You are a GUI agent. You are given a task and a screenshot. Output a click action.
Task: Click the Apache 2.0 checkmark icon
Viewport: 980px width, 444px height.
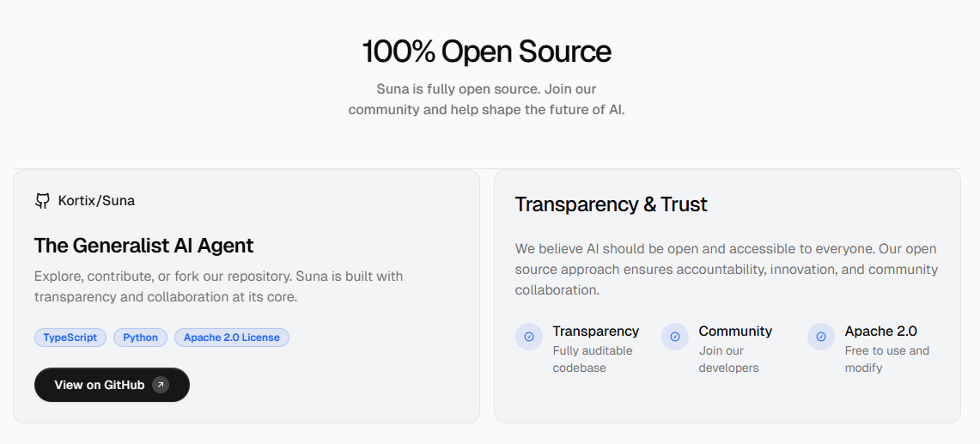coord(821,337)
